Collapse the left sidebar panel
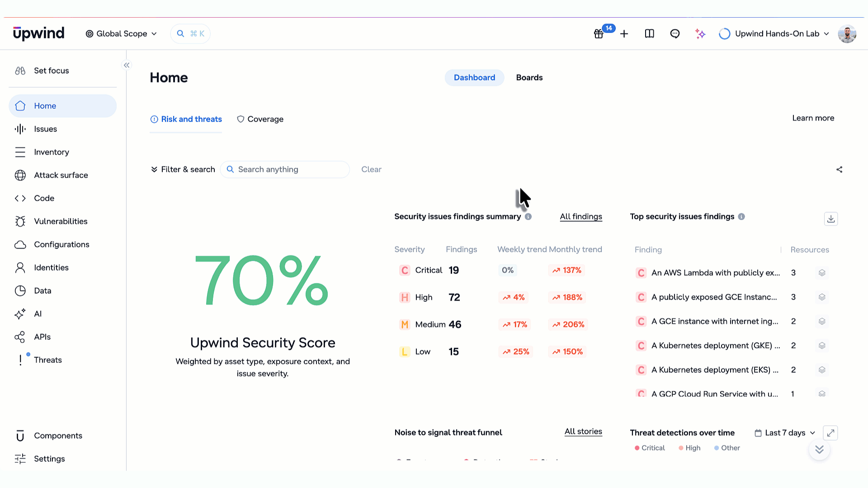868x488 pixels. [127, 65]
